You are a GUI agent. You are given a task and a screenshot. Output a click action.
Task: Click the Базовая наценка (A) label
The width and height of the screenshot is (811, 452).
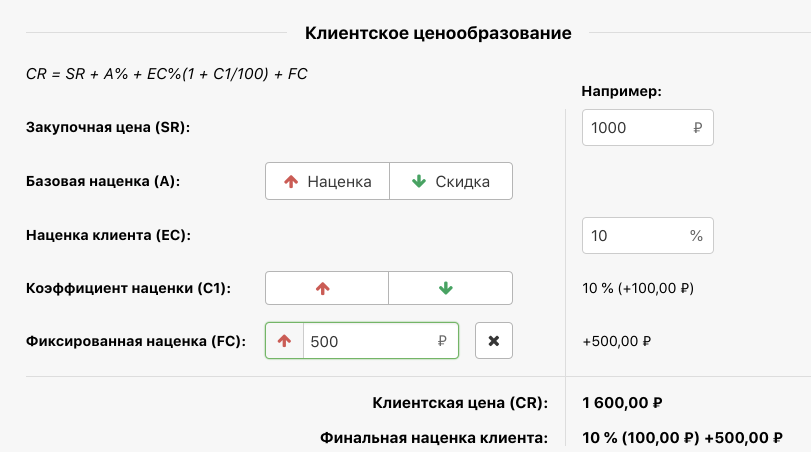coord(109,182)
